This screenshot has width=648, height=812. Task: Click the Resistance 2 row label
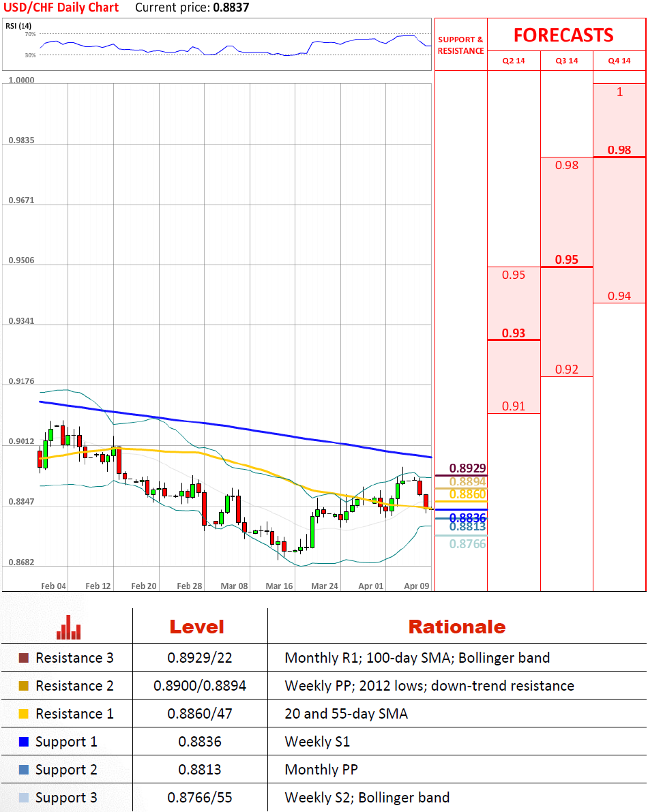(x=74, y=686)
